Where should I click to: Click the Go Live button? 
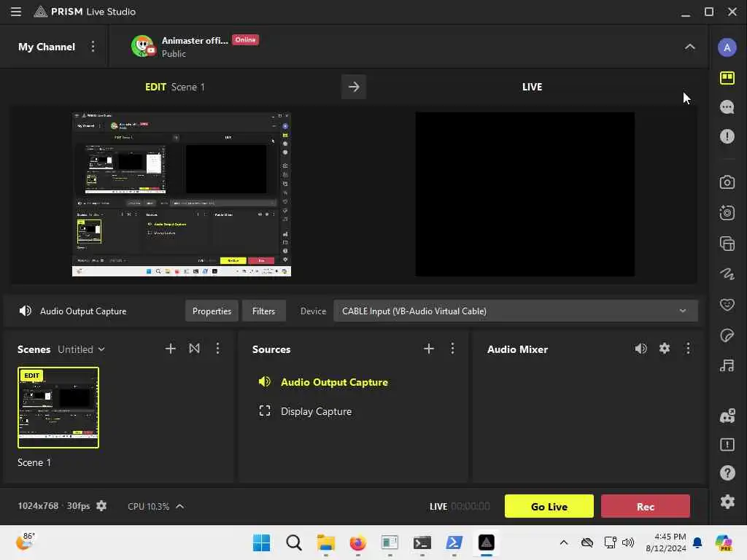[549, 506]
